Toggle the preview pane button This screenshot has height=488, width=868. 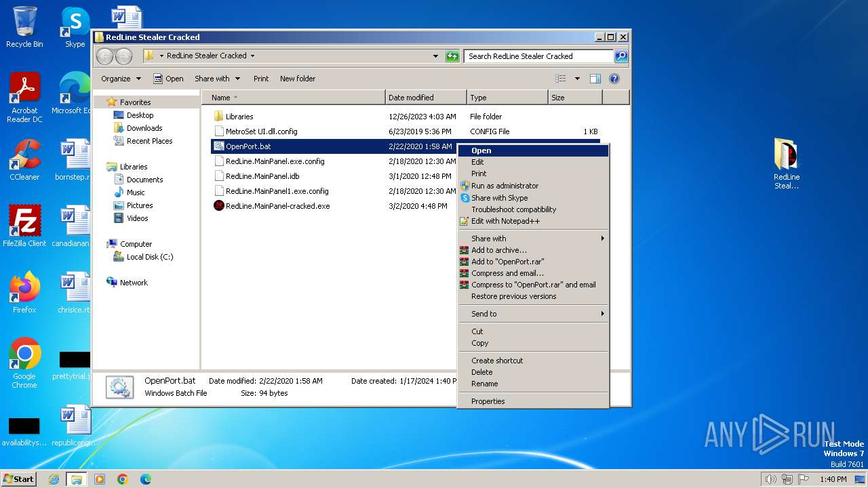[x=595, y=79]
